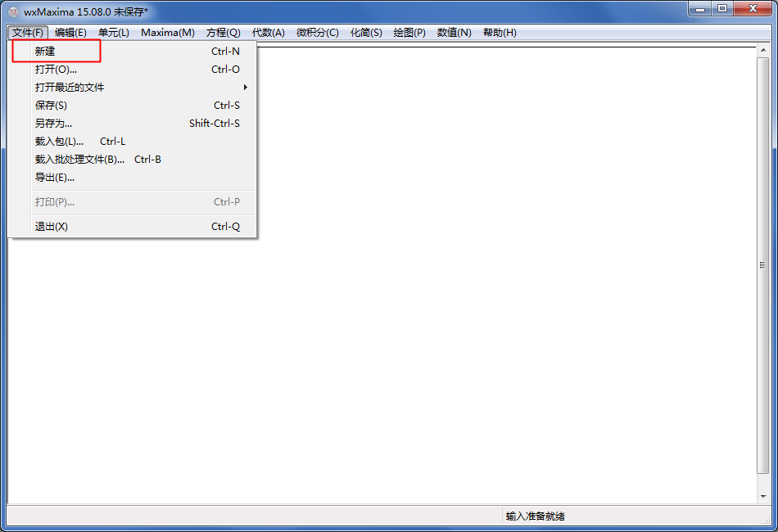
Task: Click the 输入准备就绪 status text
Action: tap(536, 516)
